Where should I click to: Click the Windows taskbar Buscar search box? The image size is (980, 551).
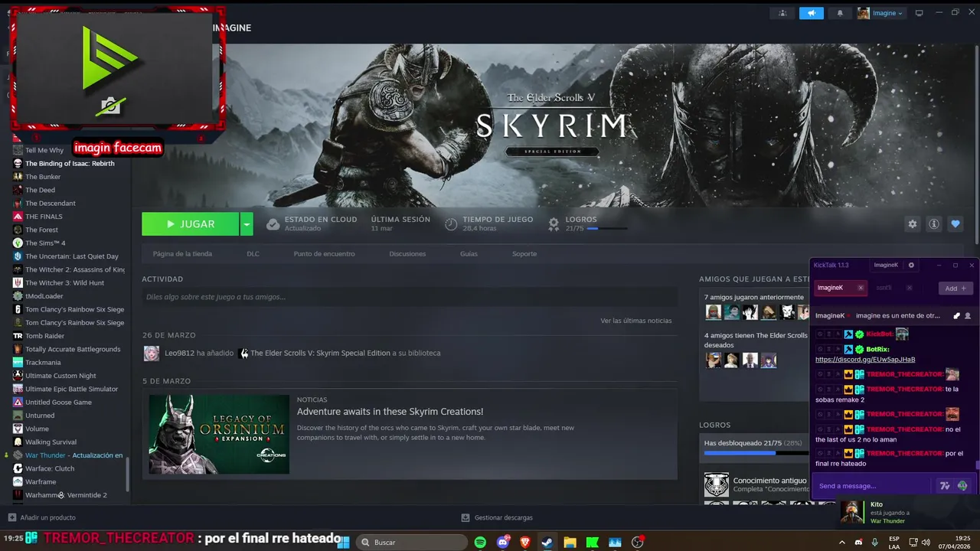(412, 542)
